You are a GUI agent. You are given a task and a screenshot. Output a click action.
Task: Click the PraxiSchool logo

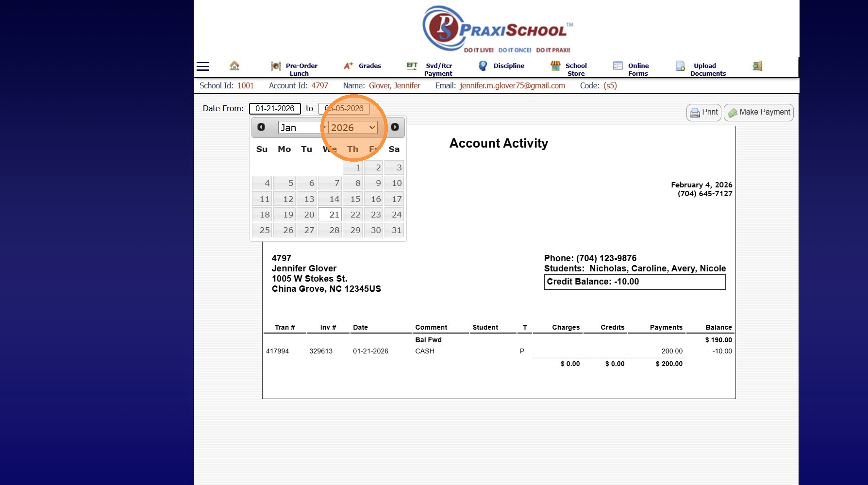[497, 29]
